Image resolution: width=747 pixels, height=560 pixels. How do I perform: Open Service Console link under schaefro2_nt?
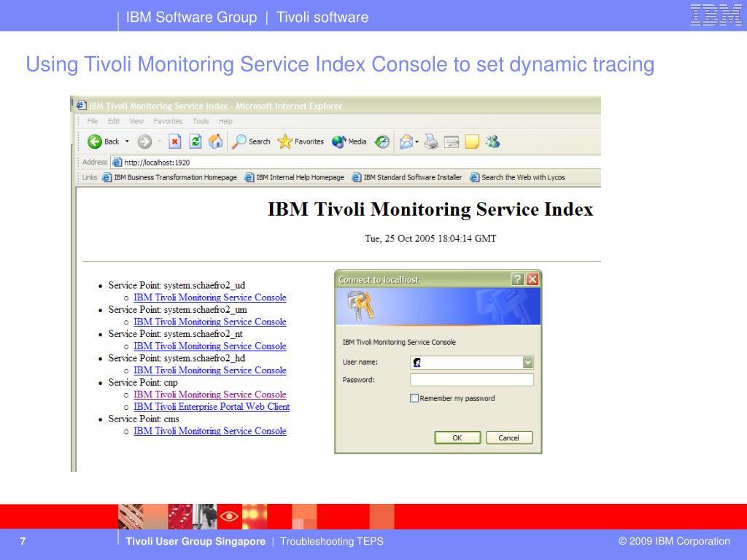coord(210,346)
